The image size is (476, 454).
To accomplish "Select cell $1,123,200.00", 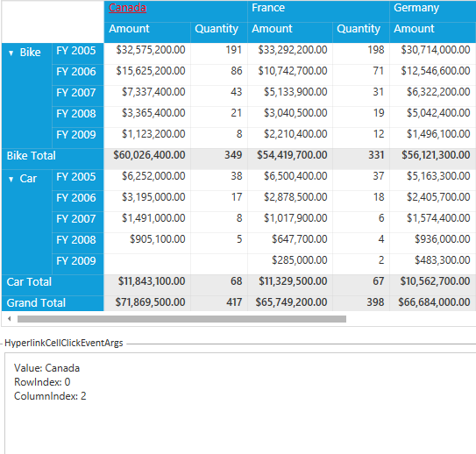I will click(x=147, y=138).
